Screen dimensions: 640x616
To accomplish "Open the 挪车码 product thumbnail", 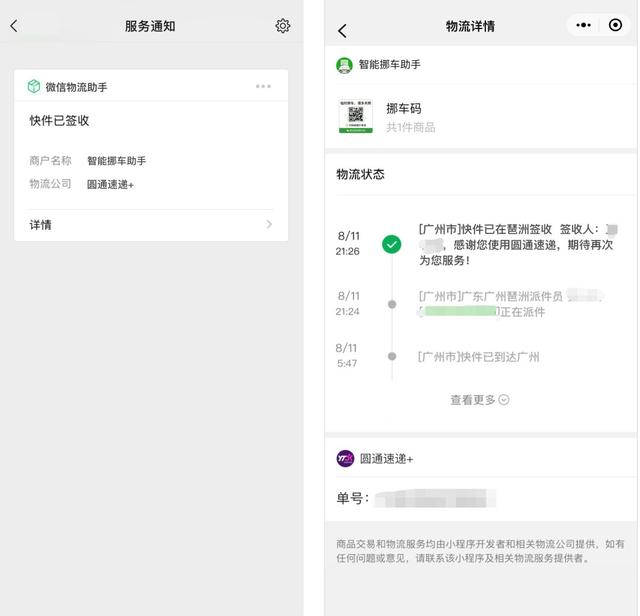I will [356, 116].
